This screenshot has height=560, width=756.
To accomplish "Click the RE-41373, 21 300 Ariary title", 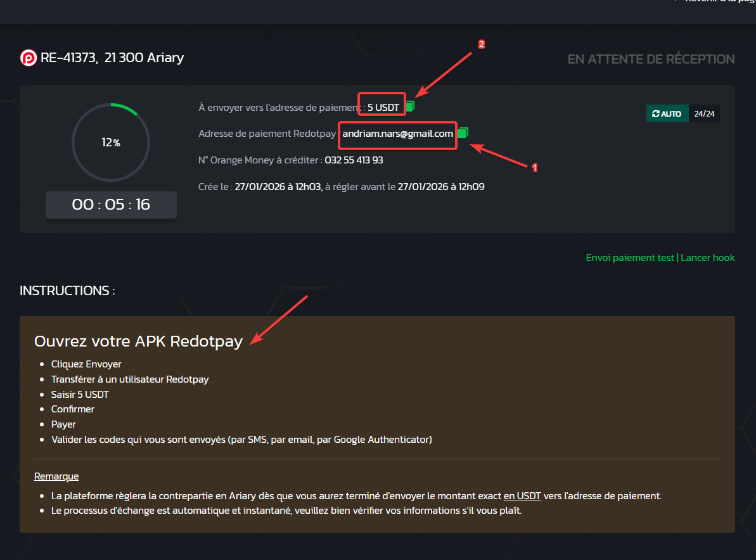I will [112, 58].
